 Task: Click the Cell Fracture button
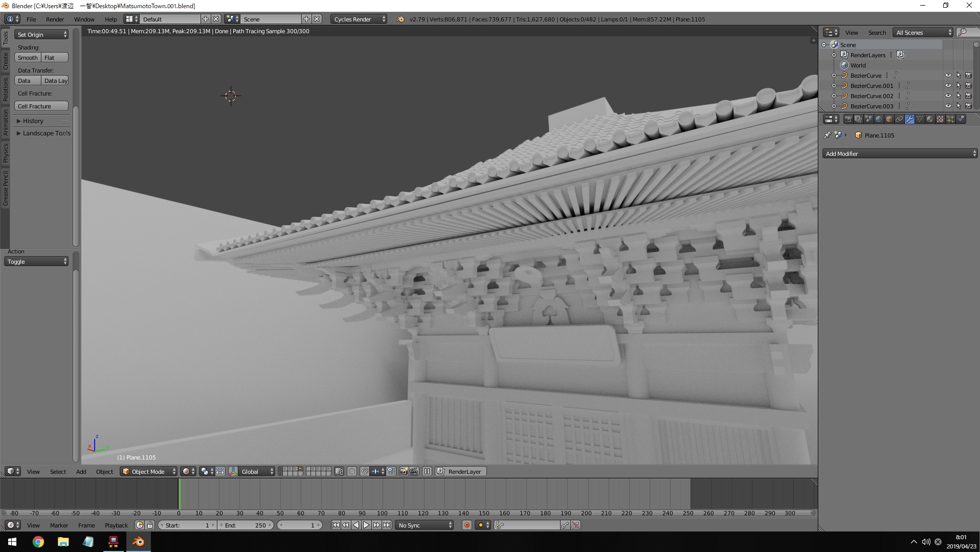[41, 106]
